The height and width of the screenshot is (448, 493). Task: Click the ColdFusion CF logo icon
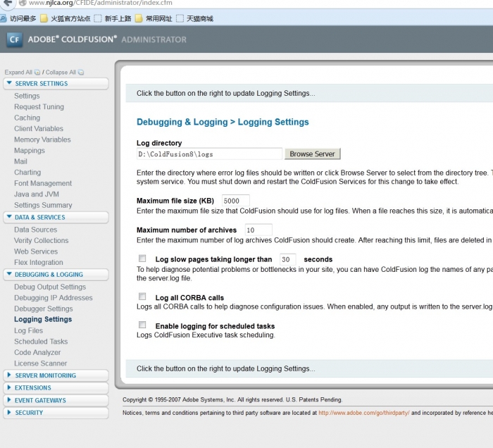pyautogui.click(x=15, y=39)
